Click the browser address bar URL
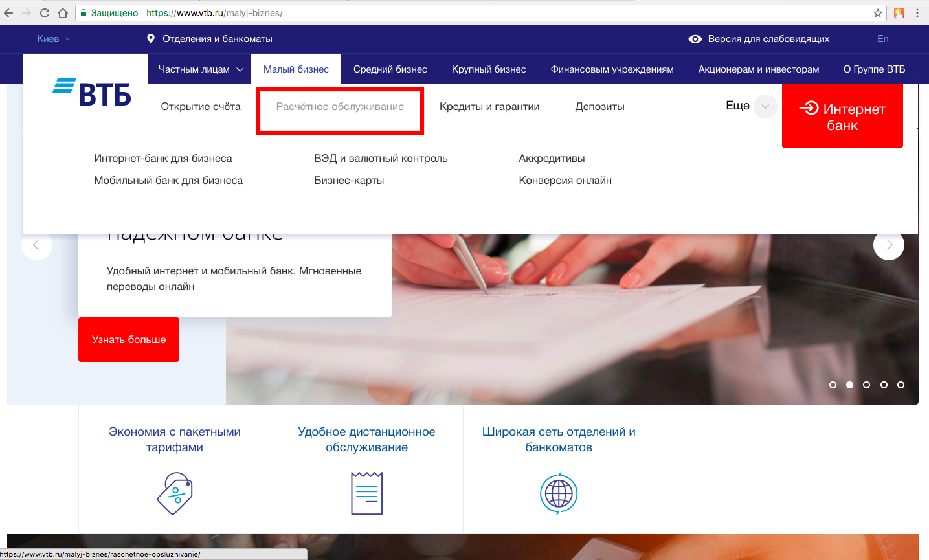The height and width of the screenshot is (560, 929). 453,13
